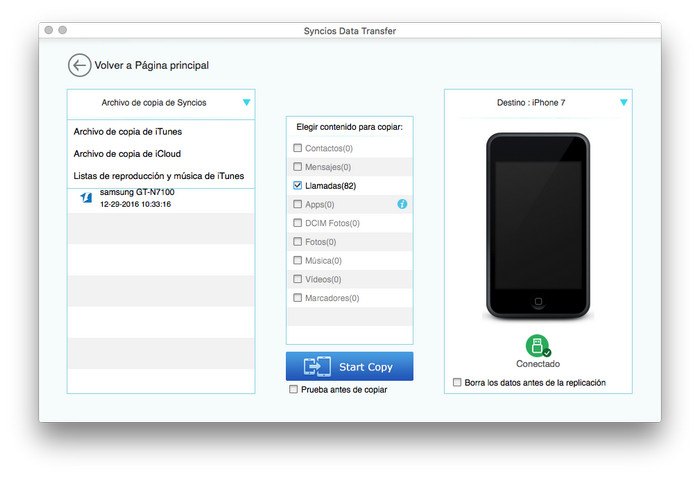The width and height of the screenshot is (700, 478).
Task: Check the Apps(0) checkbox
Action: click(297, 204)
